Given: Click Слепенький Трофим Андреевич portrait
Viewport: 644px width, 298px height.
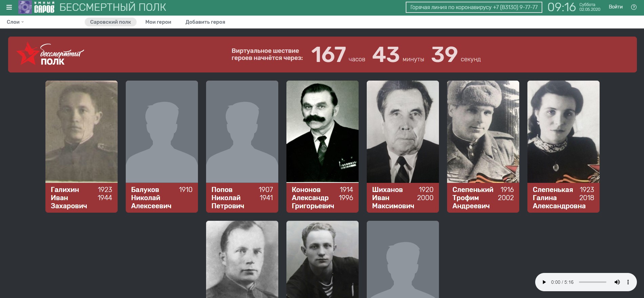Looking at the screenshot, I should click(x=483, y=132).
